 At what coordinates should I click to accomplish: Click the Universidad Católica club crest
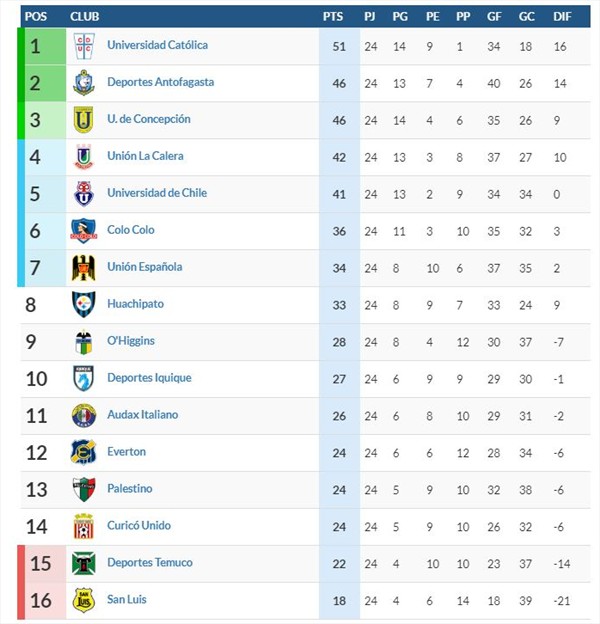point(84,46)
